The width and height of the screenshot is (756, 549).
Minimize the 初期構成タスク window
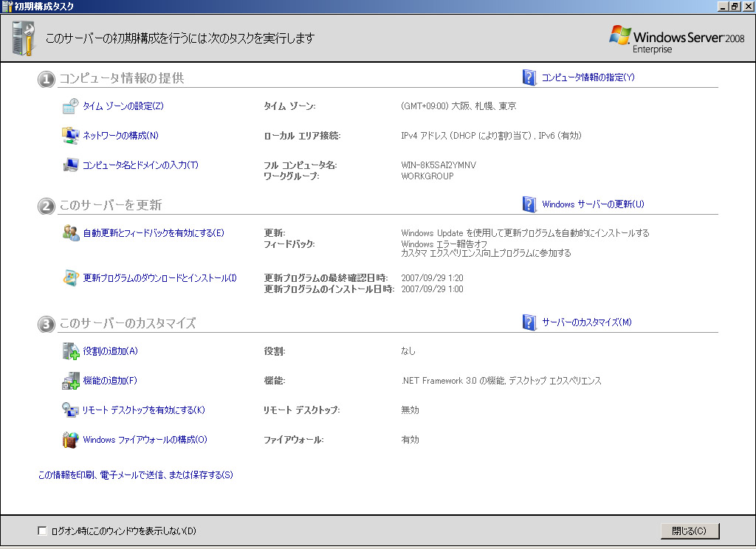coord(723,6)
